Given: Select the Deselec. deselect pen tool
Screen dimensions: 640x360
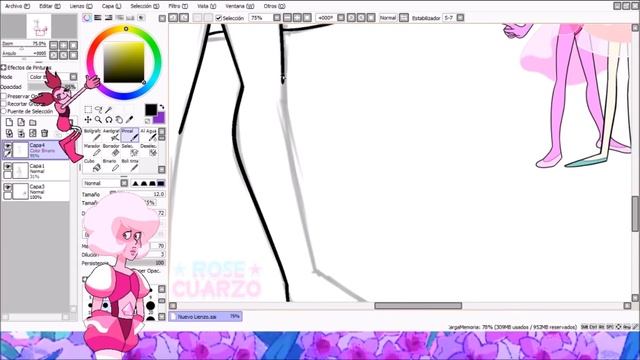Looking at the screenshot, I should pyautogui.click(x=149, y=150).
